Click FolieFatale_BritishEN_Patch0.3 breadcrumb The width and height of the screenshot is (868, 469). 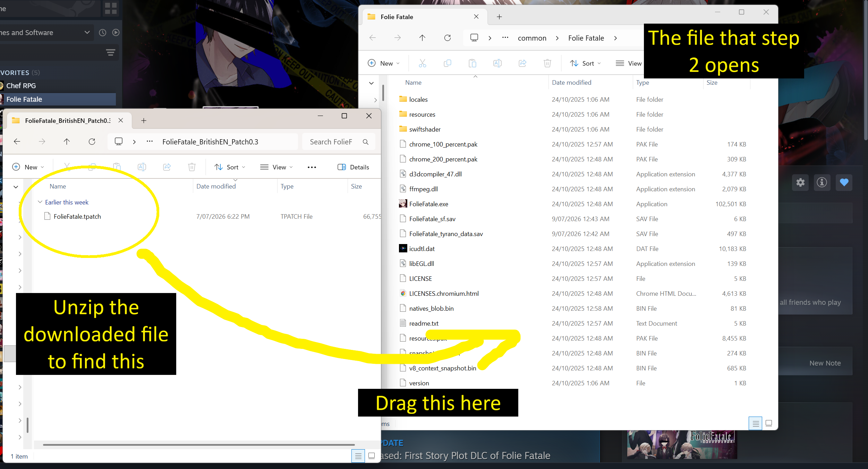[x=210, y=142]
